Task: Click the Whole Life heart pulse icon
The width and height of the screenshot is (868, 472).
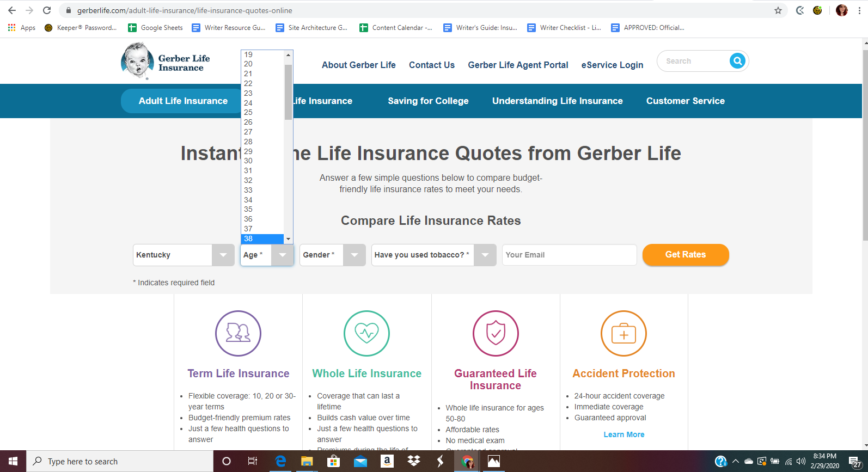Action: click(x=366, y=333)
